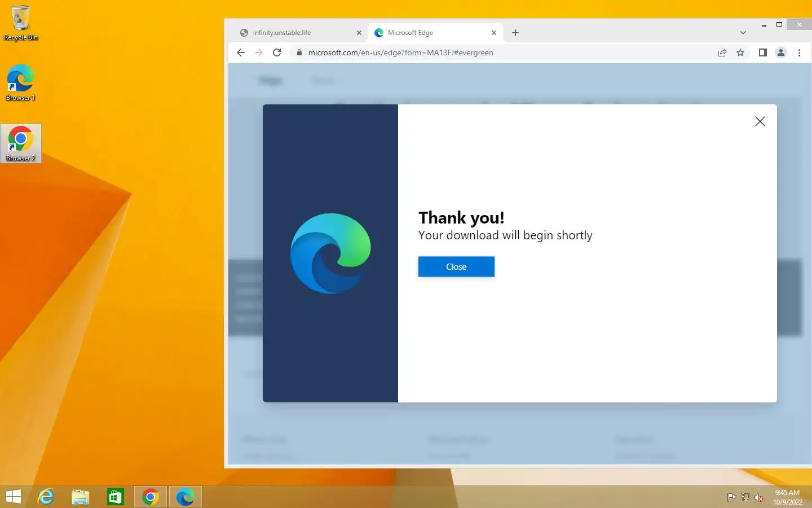Screen dimensions: 812x508
Task: Open the Chrome profile avatar menu
Action: point(781,52)
